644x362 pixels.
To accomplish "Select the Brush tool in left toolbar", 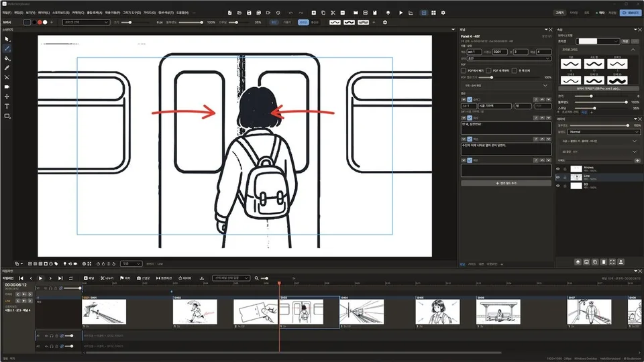I will pyautogui.click(x=7, y=48).
